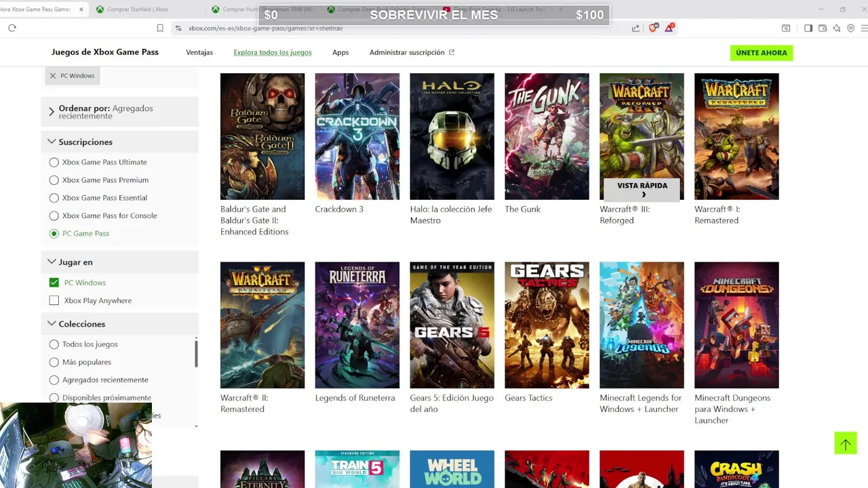Select Agregados recientemente collection radio

point(54,380)
